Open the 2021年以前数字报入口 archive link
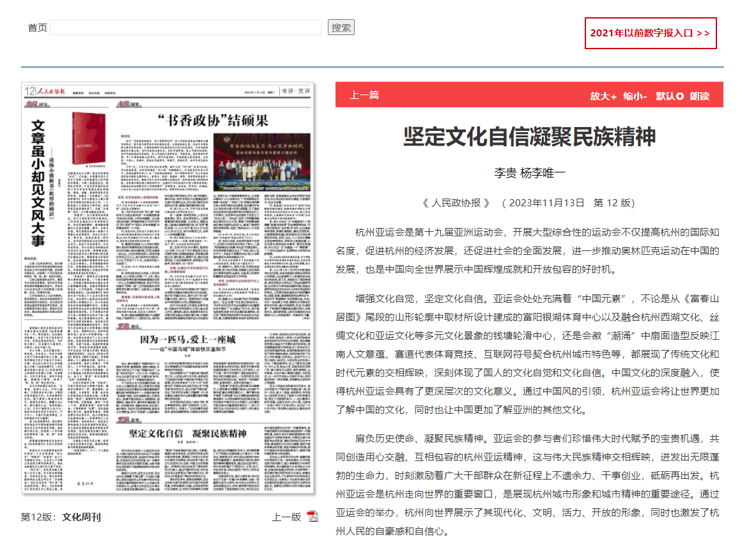The width and height of the screenshot is (756, 546). [650, 33]
